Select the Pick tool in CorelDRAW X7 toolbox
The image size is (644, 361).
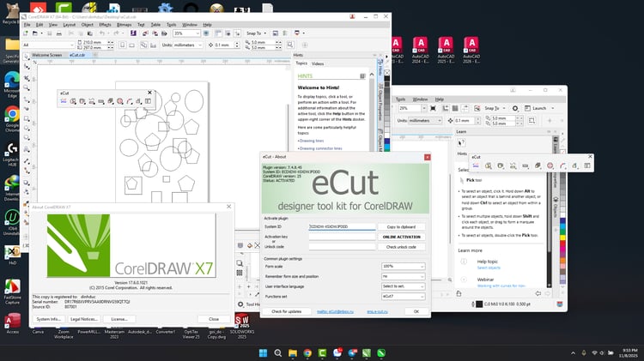27,57
